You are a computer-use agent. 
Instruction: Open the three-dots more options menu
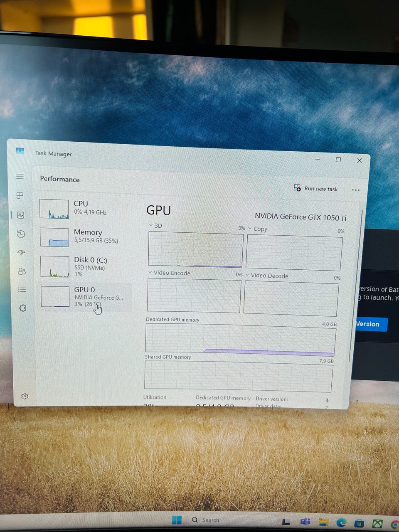tap(355, 190)
